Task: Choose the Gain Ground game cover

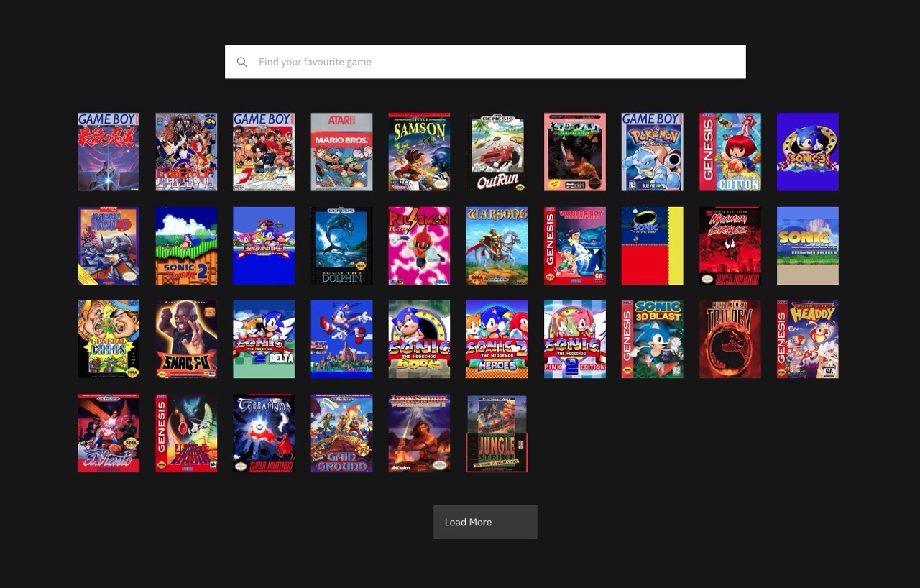Action: click(341, 433)
